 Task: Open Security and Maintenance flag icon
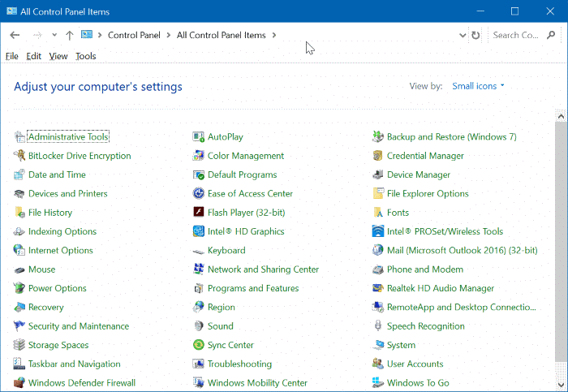tap(19, 326)
